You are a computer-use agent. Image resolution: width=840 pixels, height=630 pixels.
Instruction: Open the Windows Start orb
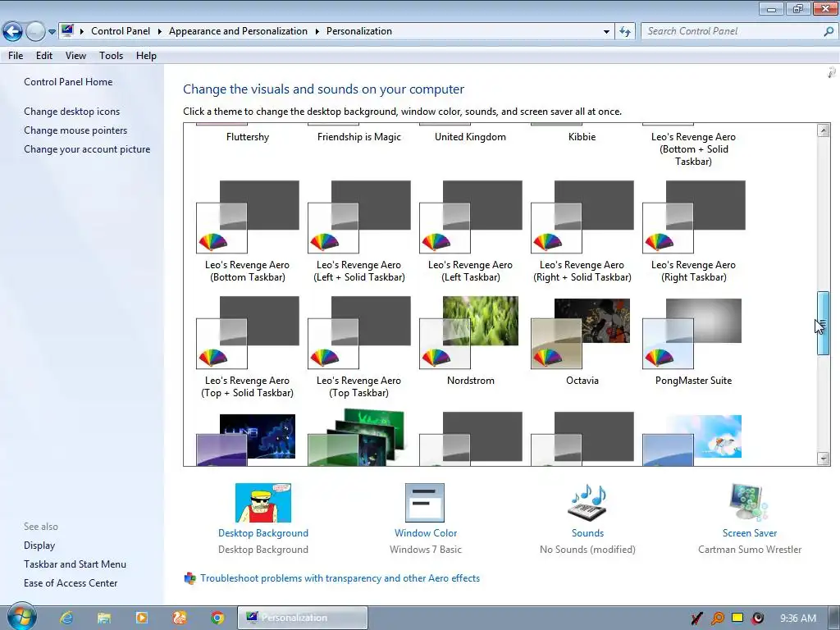pyautogui.click(x=22, y=617)
